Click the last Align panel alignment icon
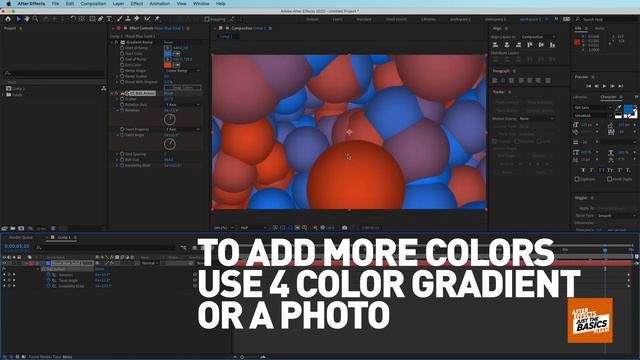 pyautogui.click(x=552, y=45)
